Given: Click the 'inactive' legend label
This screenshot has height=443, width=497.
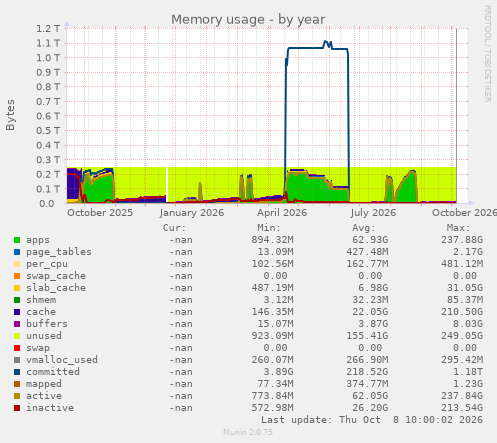Looking at the screenshot, I should click(50, 408).
